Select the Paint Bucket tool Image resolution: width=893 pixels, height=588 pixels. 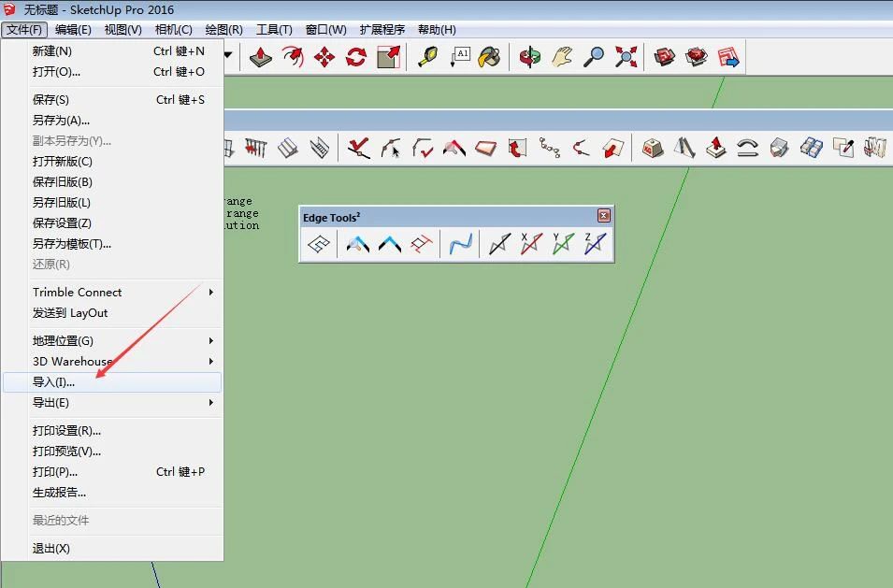click(490, 57)
